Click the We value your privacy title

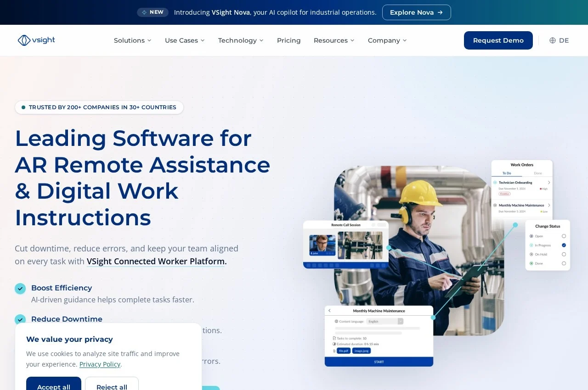[69, 340]
